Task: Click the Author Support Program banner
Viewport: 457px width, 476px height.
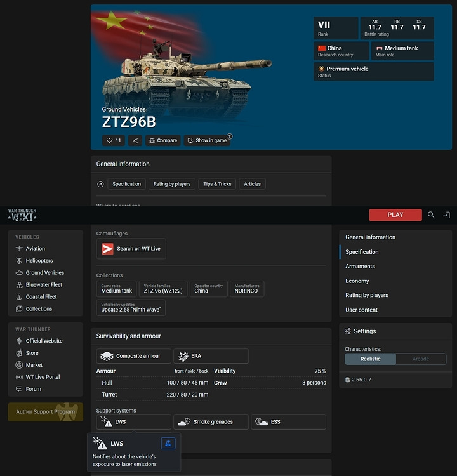Action: click(45, 412)
